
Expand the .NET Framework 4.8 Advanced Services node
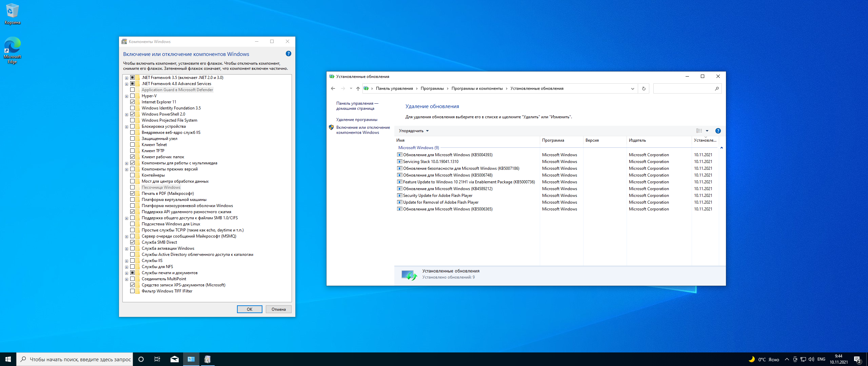(127, 84)
